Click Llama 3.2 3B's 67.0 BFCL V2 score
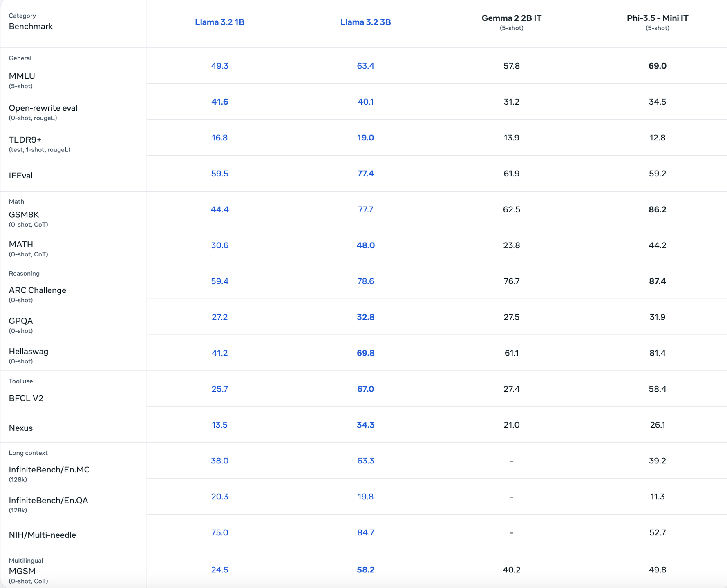Screen dimensions: 727x588 click(x=365, y=389)
